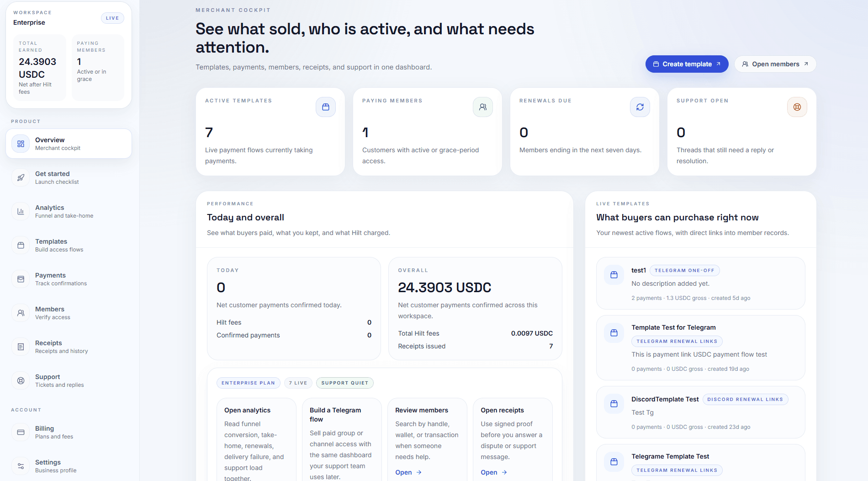This screenshot has height=481, width=868.
Task: Open Settings business profile
Action: 69,466
